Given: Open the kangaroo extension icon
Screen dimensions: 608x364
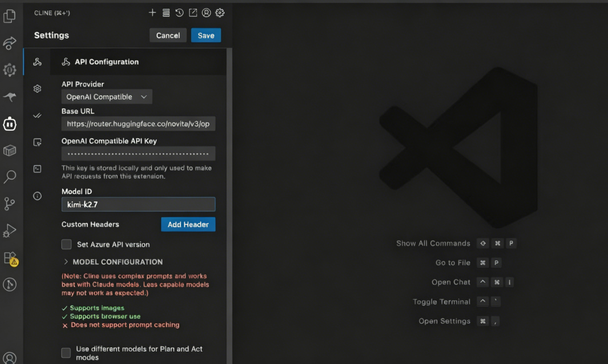Looking at the screenshot, I should tap(10, 97).
